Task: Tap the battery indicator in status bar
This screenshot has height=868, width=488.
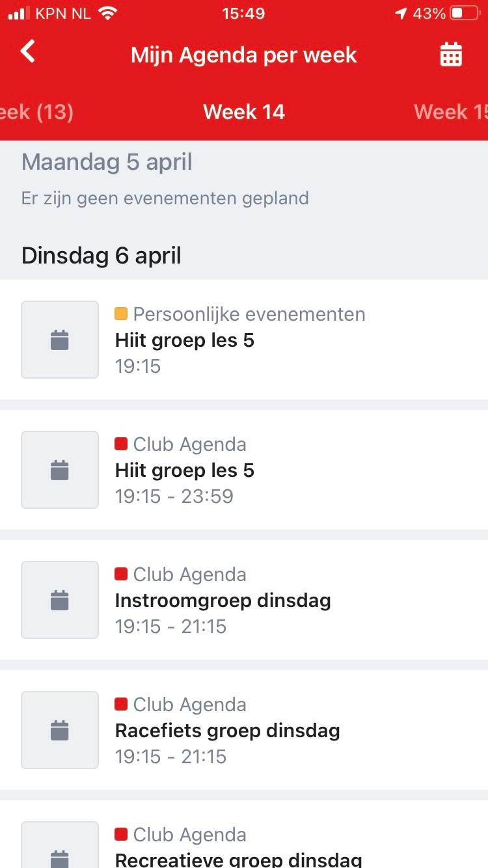Action: click(465, 14)
